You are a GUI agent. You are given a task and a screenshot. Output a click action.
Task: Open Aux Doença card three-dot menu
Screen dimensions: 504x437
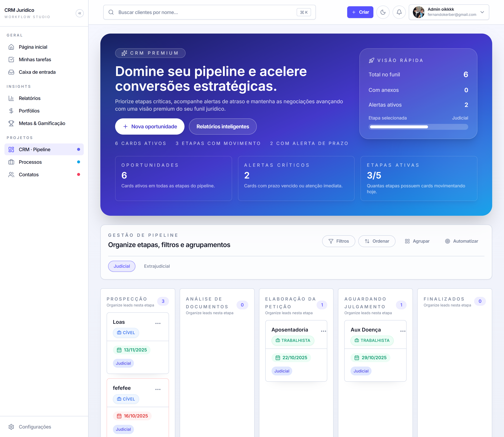403,331
